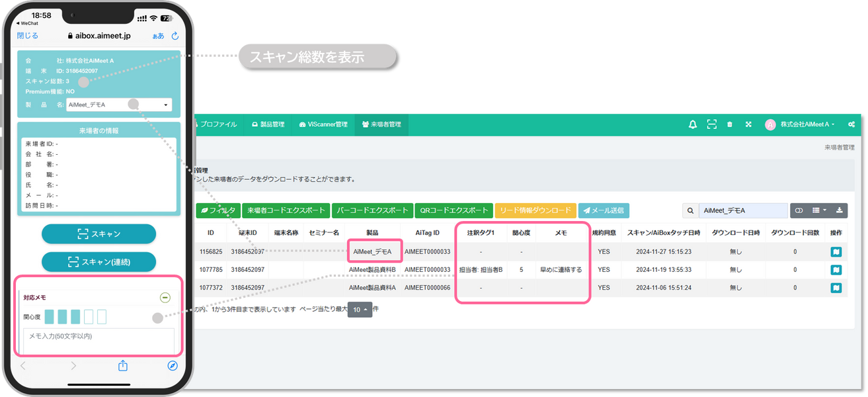The width and height of the screenshot is (868, 397).
Task: Open operation icon for row 1156825
Action: click(836, 251)
